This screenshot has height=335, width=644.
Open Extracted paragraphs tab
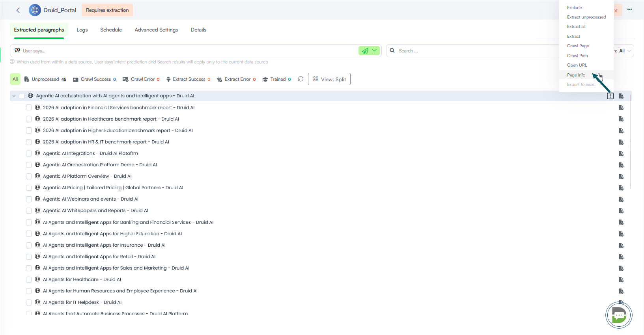pyautogui.click(x=39, y=30)
